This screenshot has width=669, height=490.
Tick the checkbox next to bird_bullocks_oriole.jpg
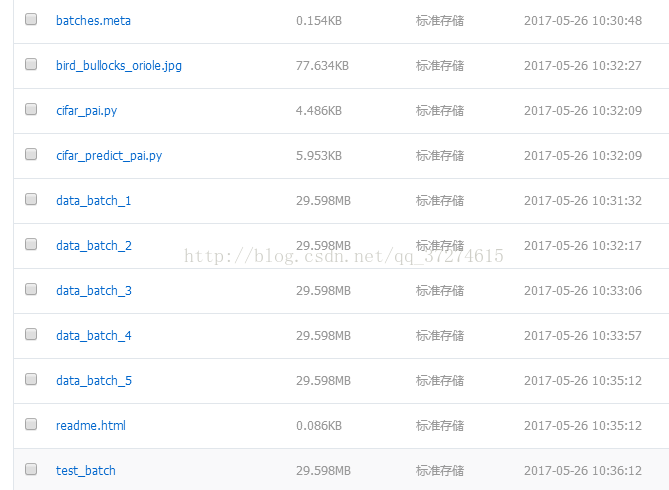(x=31, y=64)
